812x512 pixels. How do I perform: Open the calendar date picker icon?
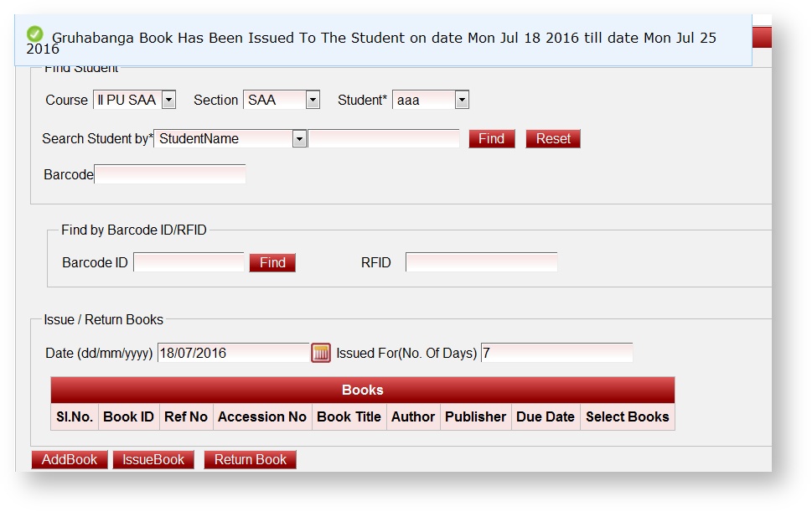[321, 353]
